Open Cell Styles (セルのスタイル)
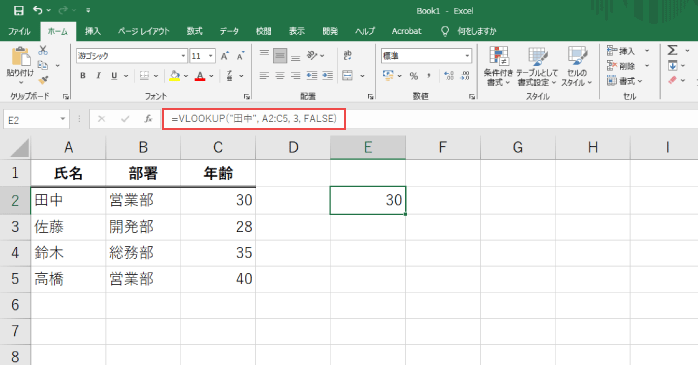Viewport: 698px width, 365px height. [x=577, y=66]
